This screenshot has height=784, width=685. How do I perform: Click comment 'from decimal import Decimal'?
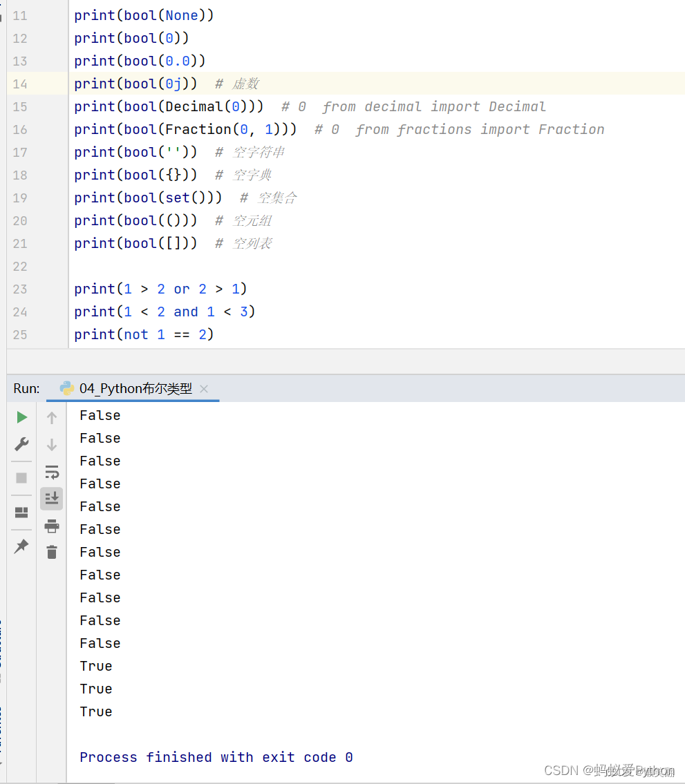tap(434, 106)
